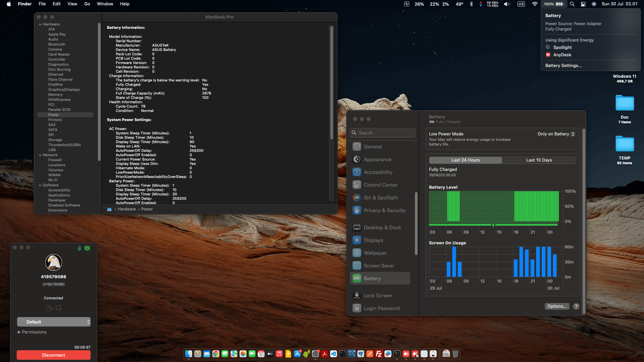Click the Bluetooth icon in the menu bar

(x=471, y=4)
